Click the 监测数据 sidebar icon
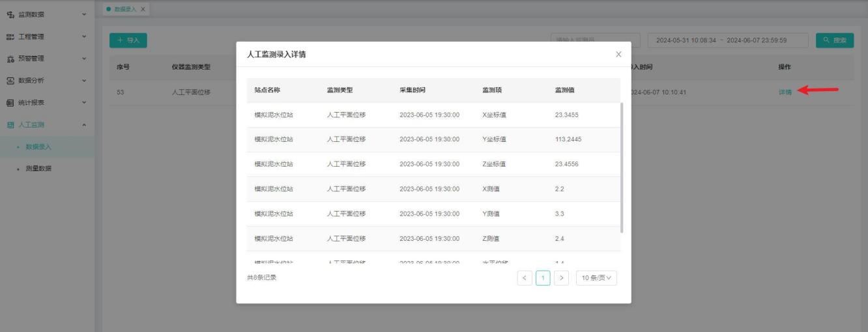This screenshot has width=868, height=332. pyautogui.click(x=10, y=14)
